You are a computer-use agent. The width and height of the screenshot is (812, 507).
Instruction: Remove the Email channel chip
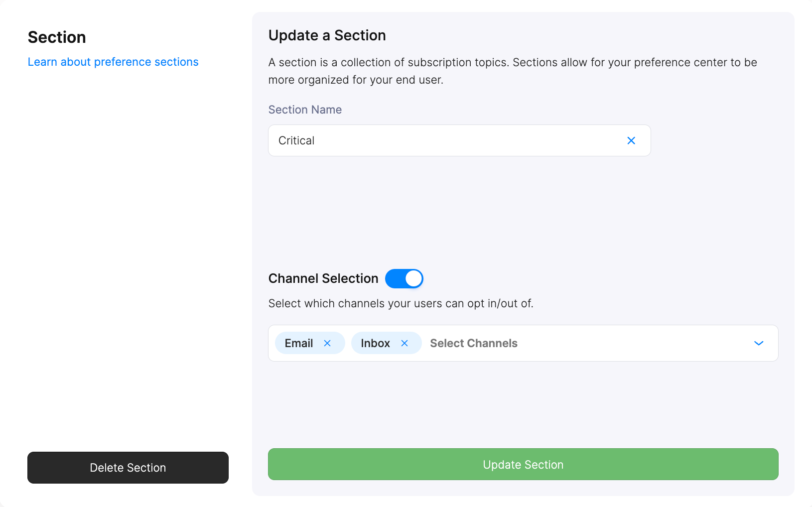tap(328, 343)
